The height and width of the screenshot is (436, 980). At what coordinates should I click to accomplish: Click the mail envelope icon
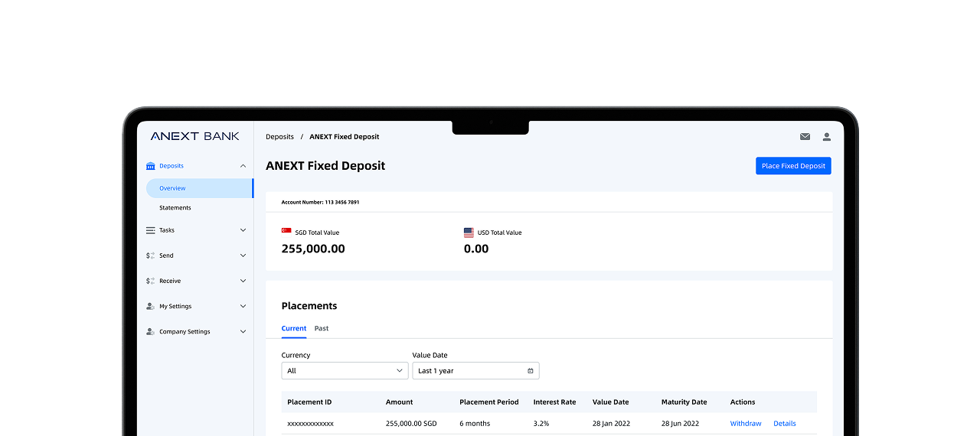(x=805, y=137)
